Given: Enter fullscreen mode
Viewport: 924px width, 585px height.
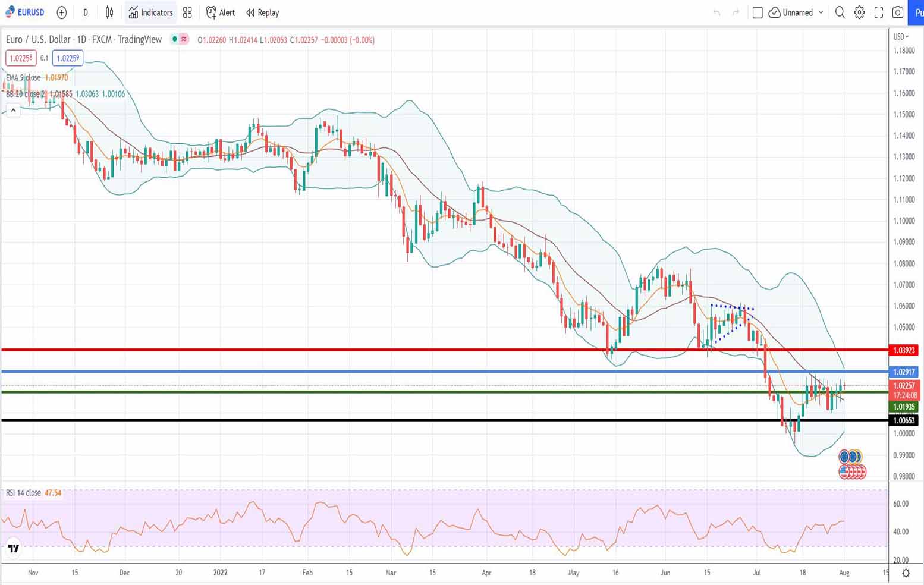Looking at the screenshot, I should pos(878,12).
